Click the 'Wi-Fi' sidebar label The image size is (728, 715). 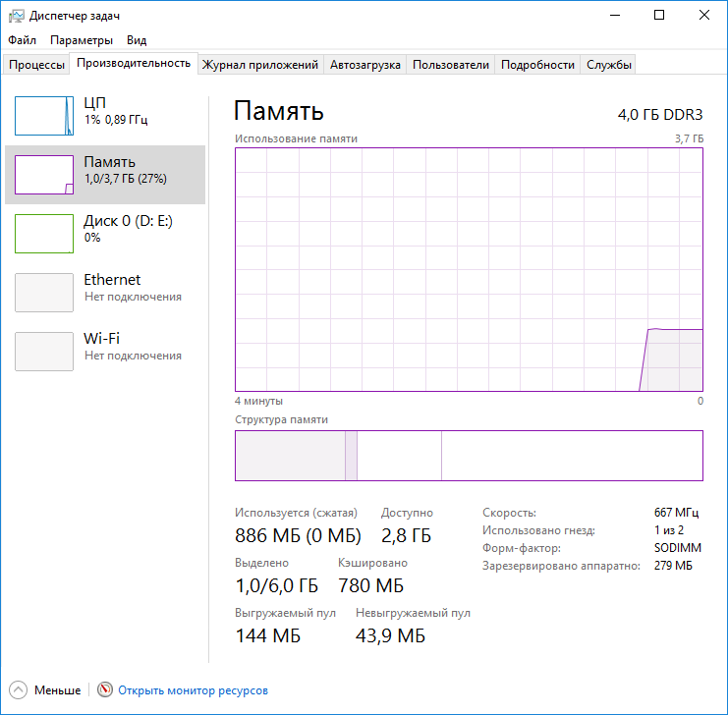point(101,339)
